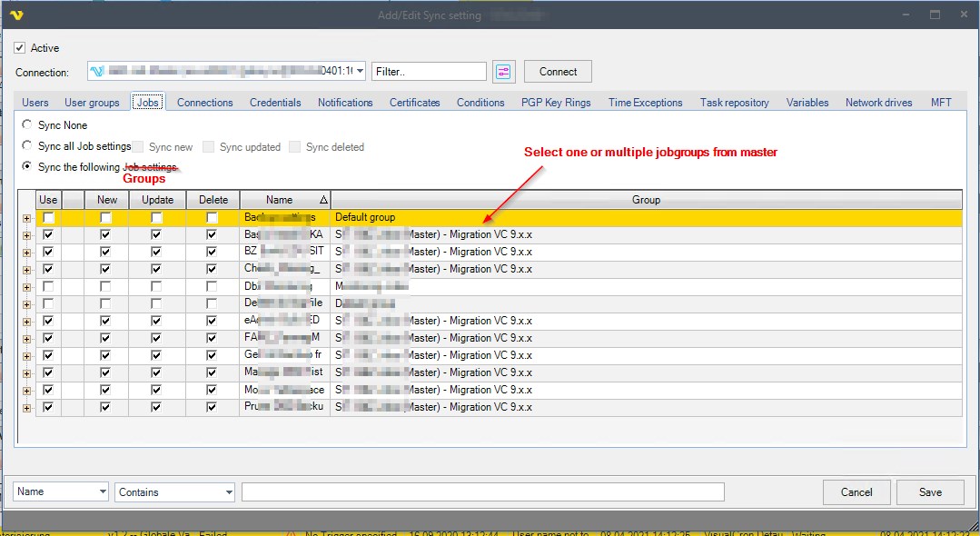Image resolution: width=980 pixels, height=536 pixels.
Task: Click the Save button
Action: pos(930,491)
